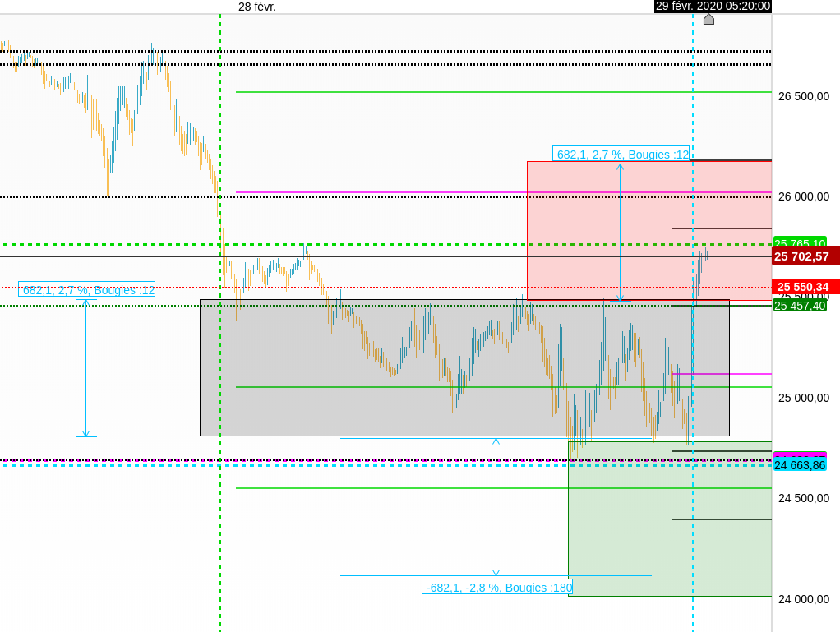Select the green shaded target rectangle
The width and height of the screenshot is (840, 632).
[670, 519]
